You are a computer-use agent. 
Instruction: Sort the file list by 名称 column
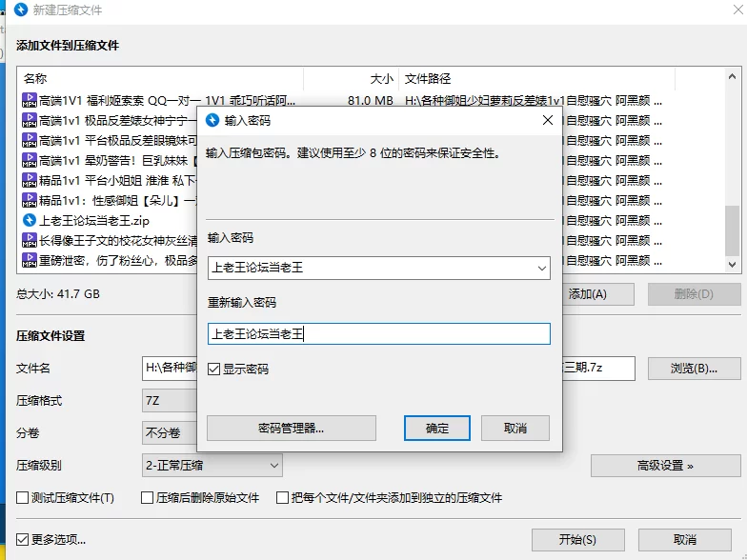tap(160, 78)
